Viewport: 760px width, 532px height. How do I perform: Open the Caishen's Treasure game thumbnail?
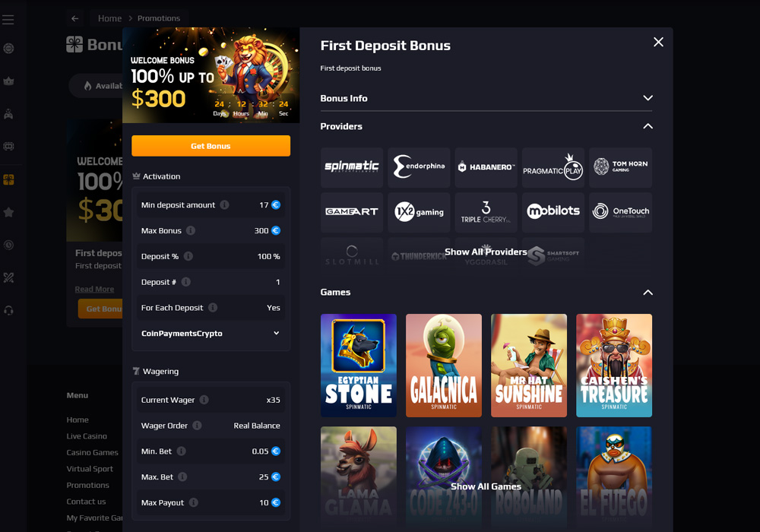point(614,366)
